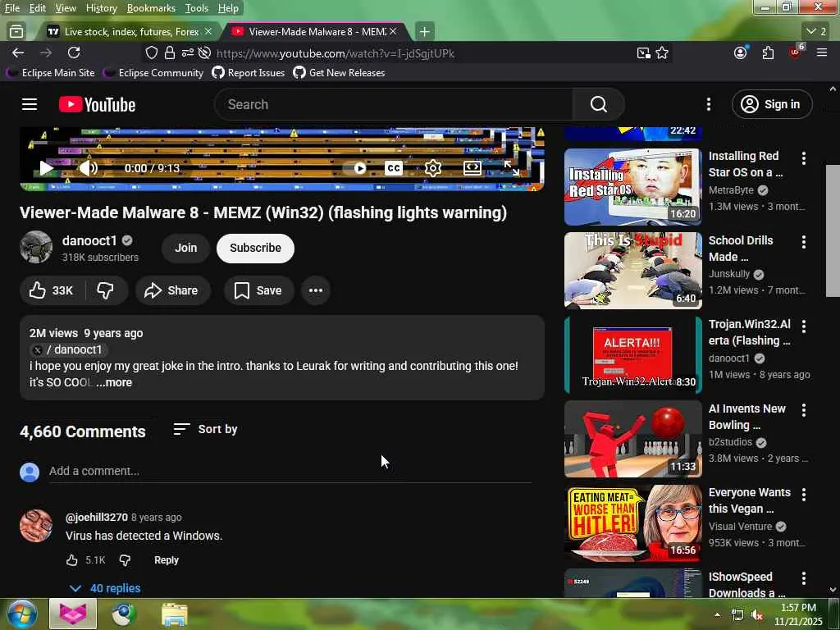
Task: Toggle autoplay switch in the player
Action: [x=354, y=168]
